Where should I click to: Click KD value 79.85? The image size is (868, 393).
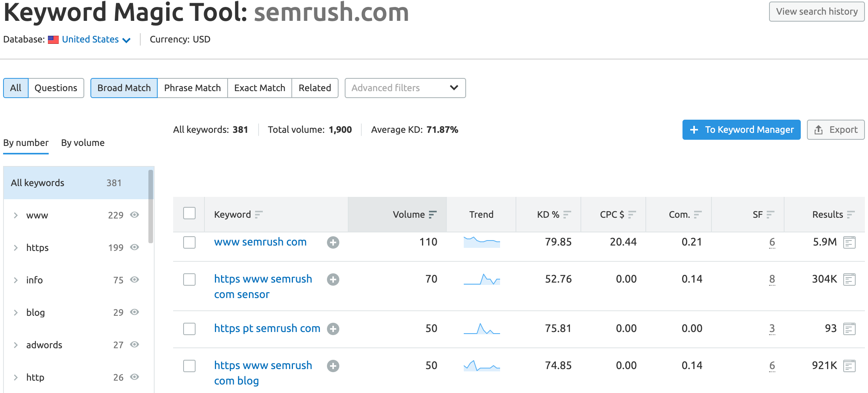tap(558, 242)
